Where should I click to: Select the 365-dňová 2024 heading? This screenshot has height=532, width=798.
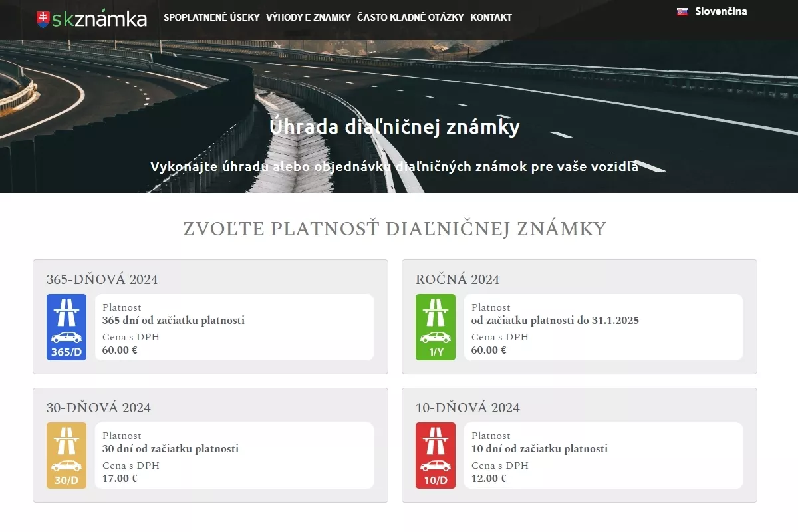(102, 279)
